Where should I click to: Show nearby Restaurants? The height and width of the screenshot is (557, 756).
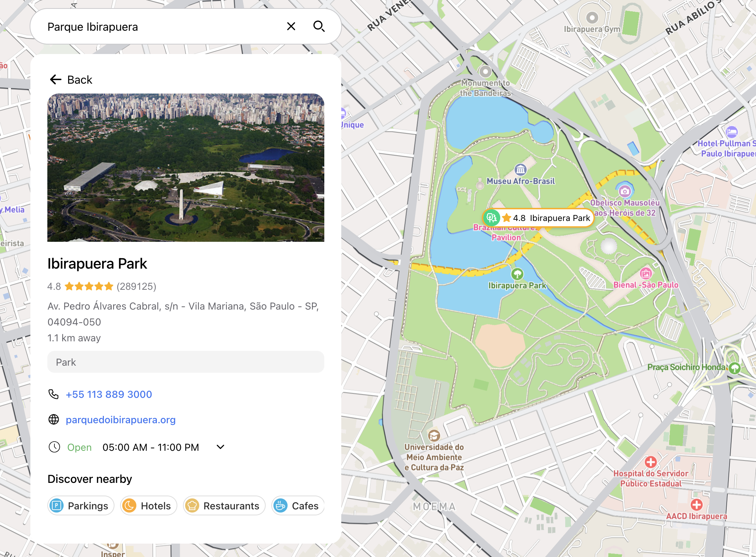tap(224, 506)
